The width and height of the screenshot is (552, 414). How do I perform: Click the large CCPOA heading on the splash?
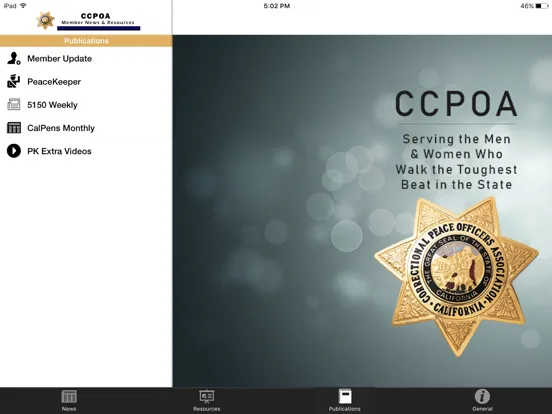[x=456, y=104]
